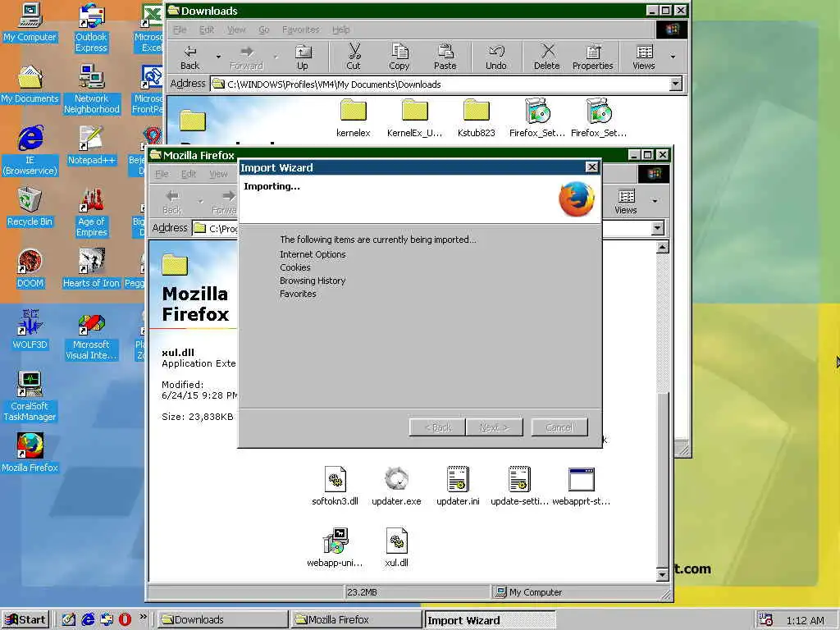The width and height of the screenshot is (840, 630).
Task: Open Microsoft Visual InterDev shortcut
Action: [x=92, y=336]
